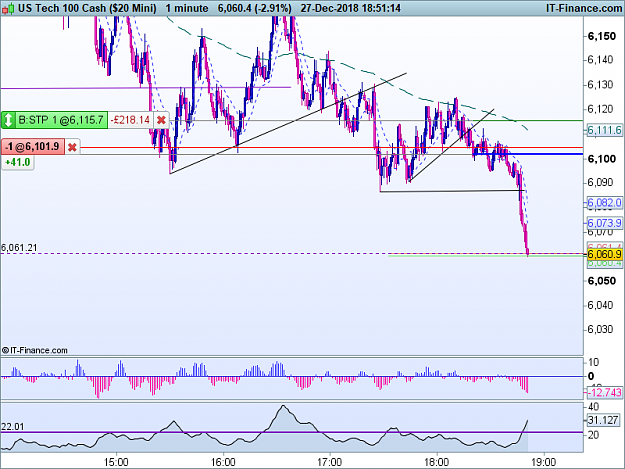Screen dimensions: 625x469
Task: Click the 6,150 price axis label
Action: 602,36
